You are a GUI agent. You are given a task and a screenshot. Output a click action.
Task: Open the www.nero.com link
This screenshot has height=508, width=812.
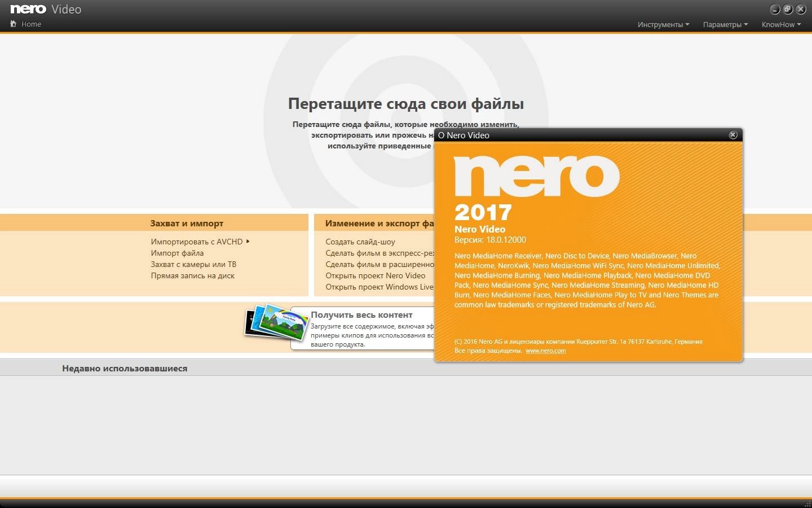click(x=545, y=351)
